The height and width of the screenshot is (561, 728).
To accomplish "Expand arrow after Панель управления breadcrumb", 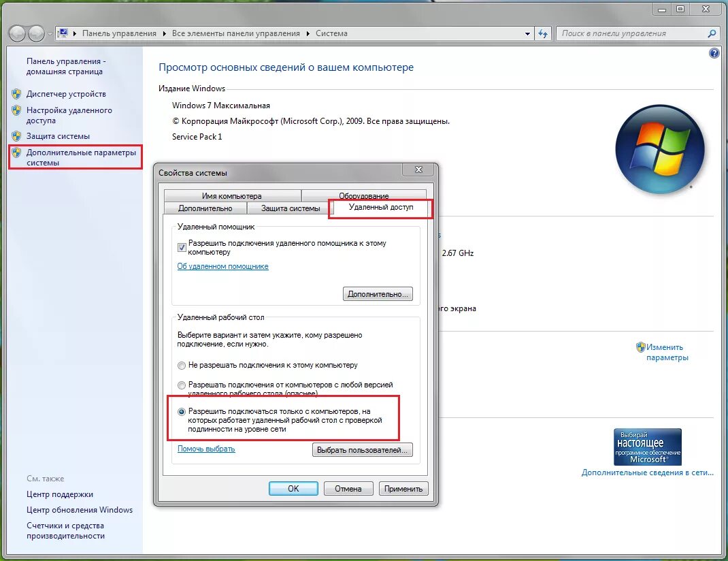I will point(164,33).
